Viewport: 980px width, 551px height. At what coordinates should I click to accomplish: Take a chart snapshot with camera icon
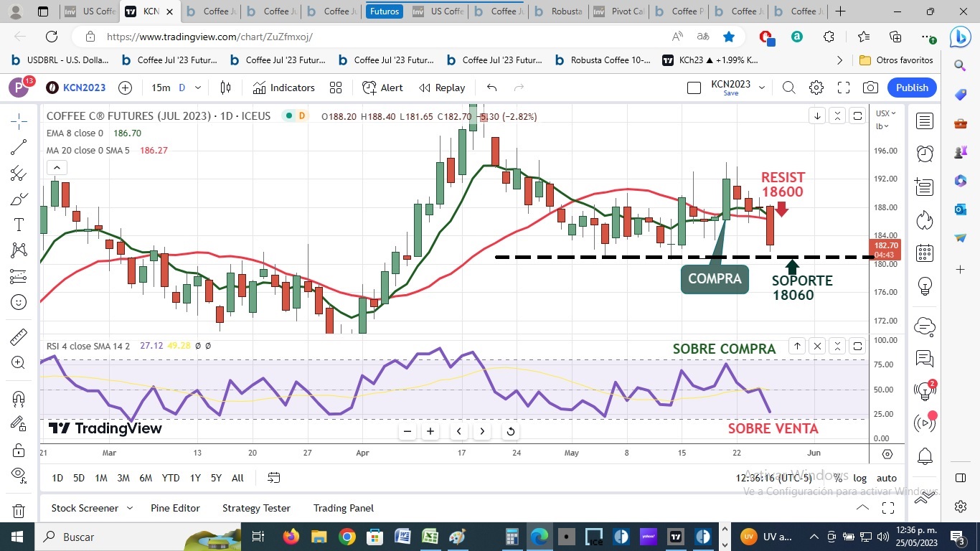click(x=870, y=88)
